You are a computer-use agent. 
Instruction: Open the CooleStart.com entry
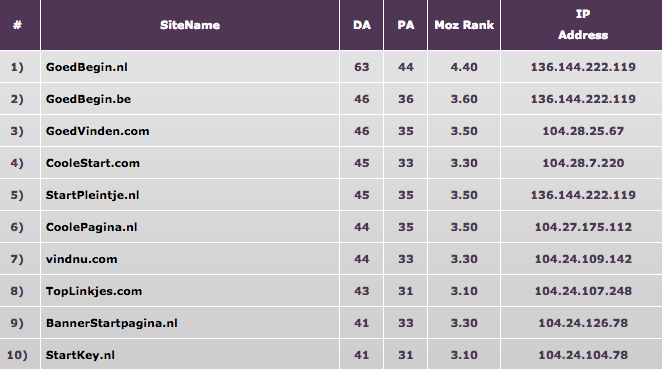pyautogui.click(x=92, y=163)
